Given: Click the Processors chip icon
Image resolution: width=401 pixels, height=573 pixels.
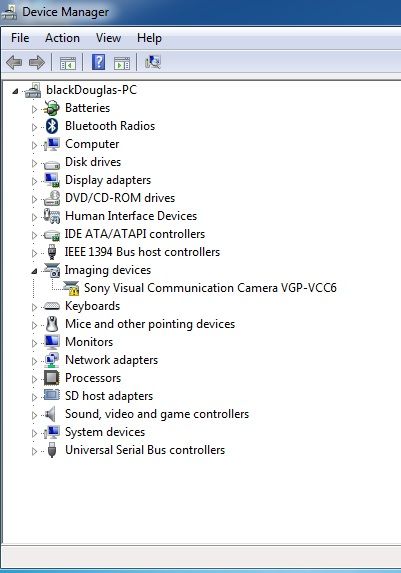Looking at the screenshot, I should tap(52, 378).
